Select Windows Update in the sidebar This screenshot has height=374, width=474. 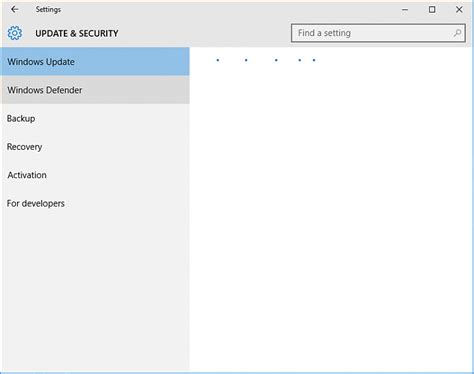(x=96, y=62)
